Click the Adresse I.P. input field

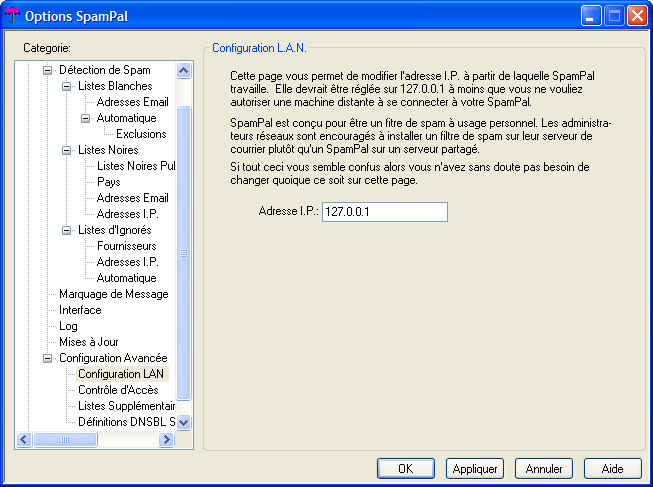click(385, 212)
